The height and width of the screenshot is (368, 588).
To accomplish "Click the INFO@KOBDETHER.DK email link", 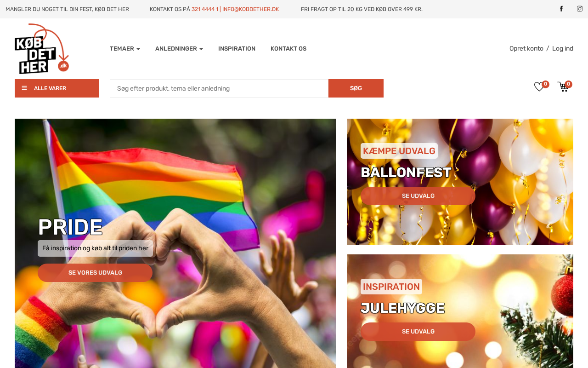I will (250, 9).
